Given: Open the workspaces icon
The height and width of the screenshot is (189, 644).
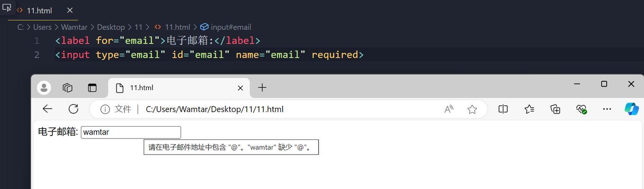Looking at the screenshot, I should coord(68,87).
